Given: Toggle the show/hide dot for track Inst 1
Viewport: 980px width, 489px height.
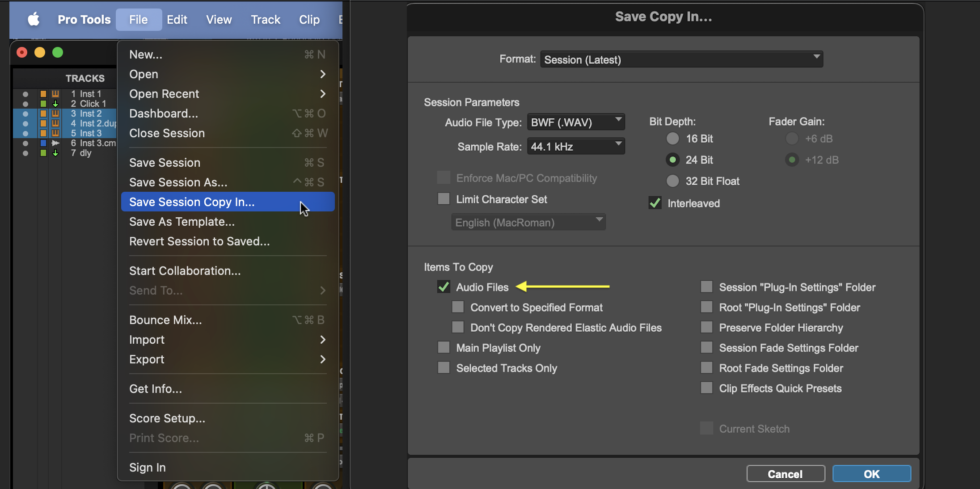Looking at the screenshot, I should click(25, 94).
